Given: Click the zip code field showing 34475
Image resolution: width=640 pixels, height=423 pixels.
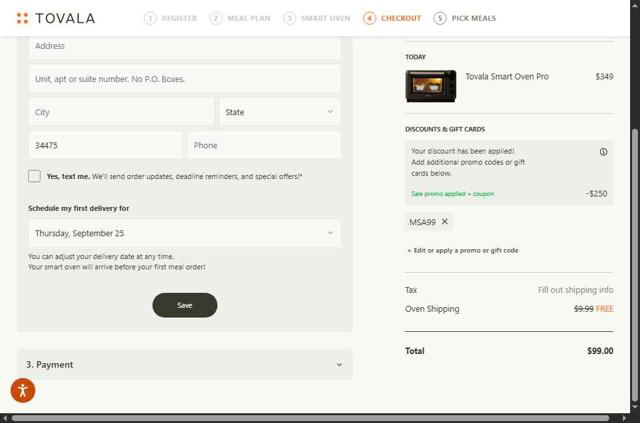Looking at the screenshot, I should pos(105,145).
